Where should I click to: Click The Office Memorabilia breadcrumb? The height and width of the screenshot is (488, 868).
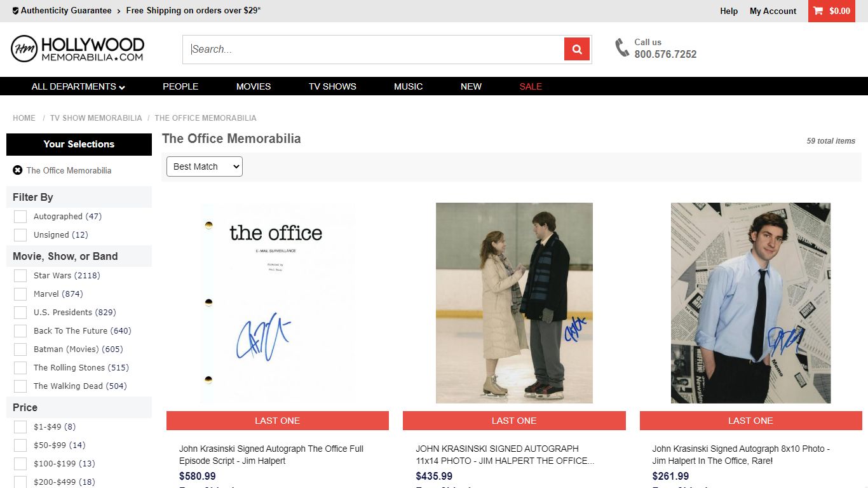205,118
